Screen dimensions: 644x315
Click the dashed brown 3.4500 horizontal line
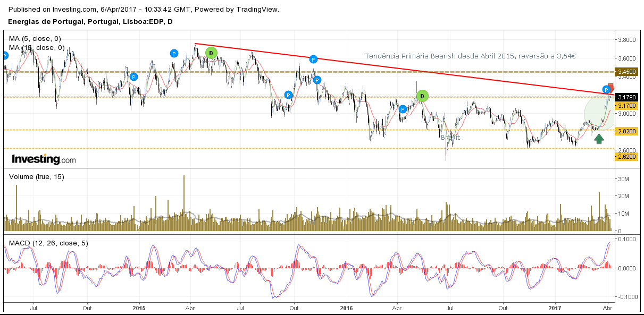point(308,71)
